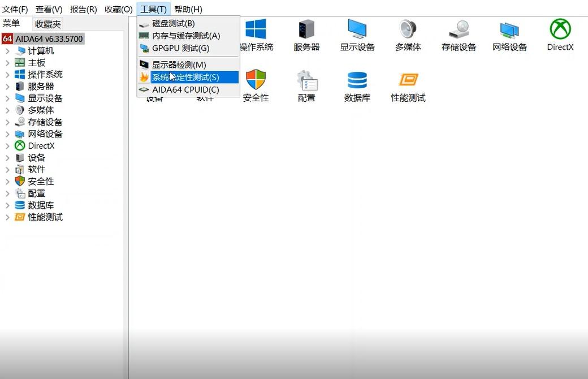
Task: Click the 存储设备 icon in the sidebar tree
Action: [x=20, y=122]
